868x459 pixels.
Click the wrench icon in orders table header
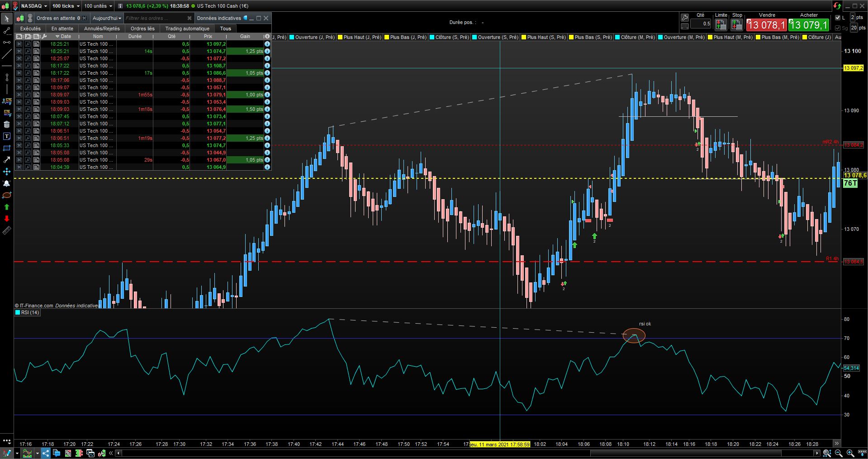[x=44, y=36]
